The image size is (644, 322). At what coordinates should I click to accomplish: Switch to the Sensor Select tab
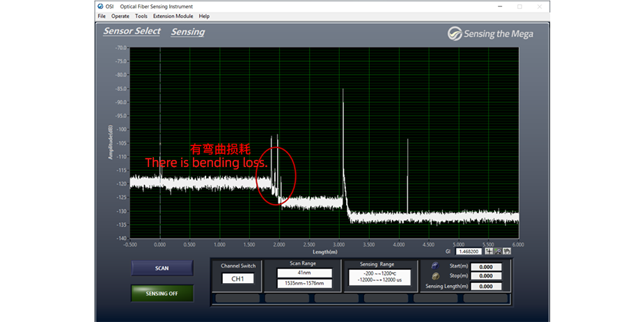132,31
